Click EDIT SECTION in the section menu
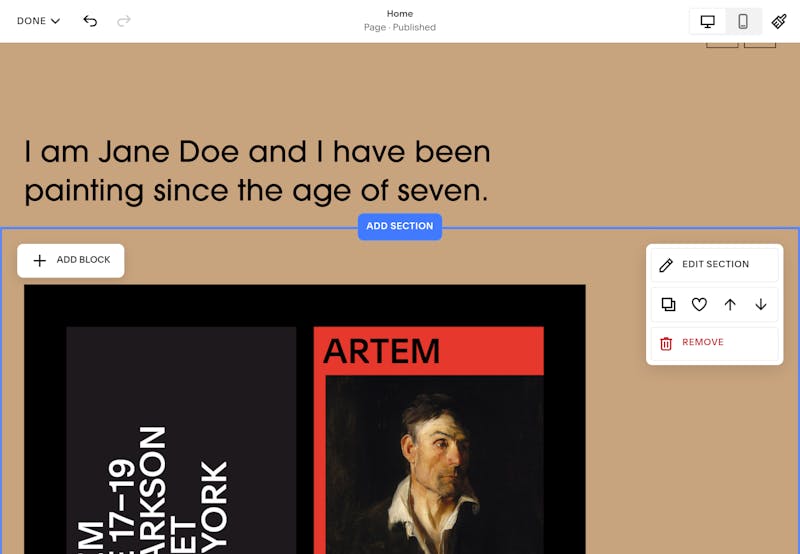The height and width of the screenshot is (554, 800). click(x=714, y=265)
